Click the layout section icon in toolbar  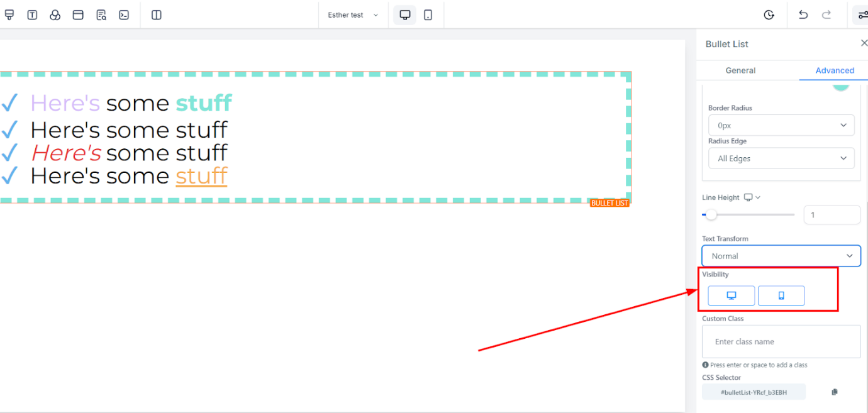point(78,15)
